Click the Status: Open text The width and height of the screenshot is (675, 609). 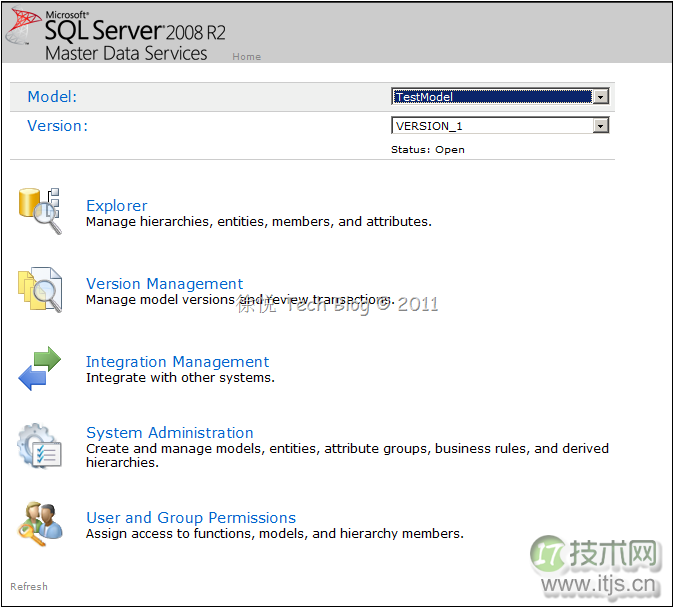427,150
